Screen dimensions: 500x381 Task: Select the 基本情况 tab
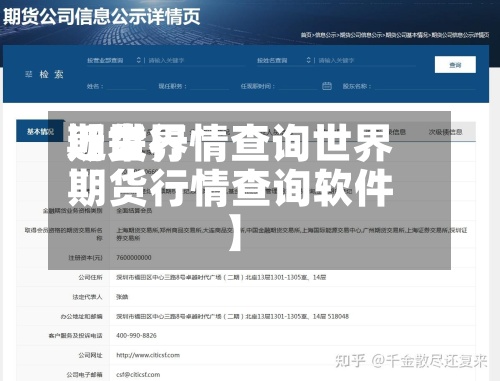(x=40, y=132)
